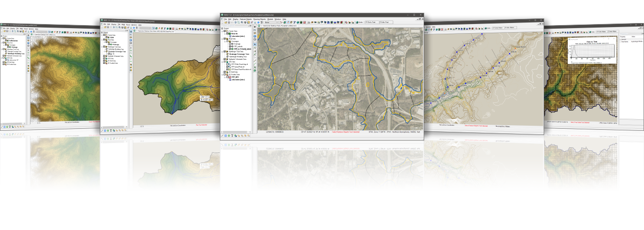
Task: Collapse the GIS Data node in center tree
Action: pyautogui.click(x=222, y=62)
